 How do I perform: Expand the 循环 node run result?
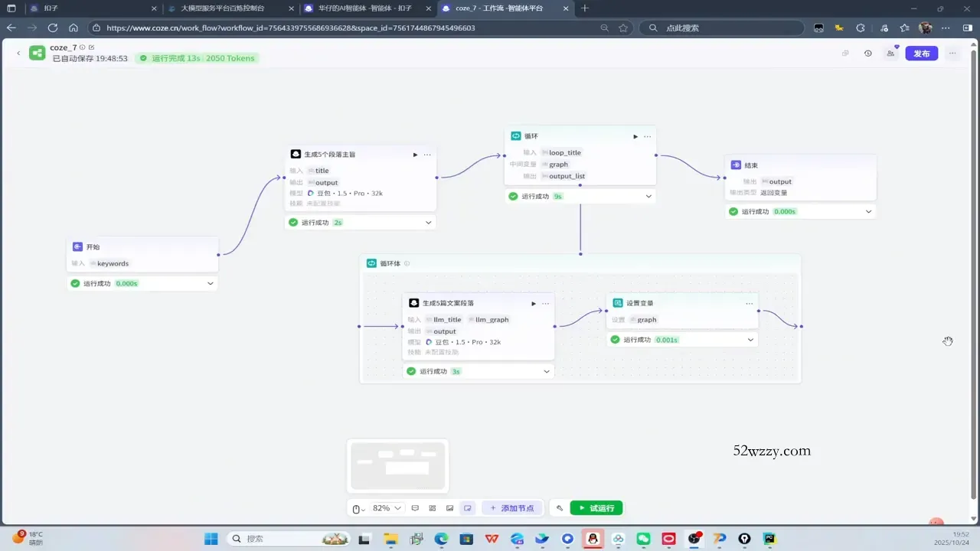point(648,196)
